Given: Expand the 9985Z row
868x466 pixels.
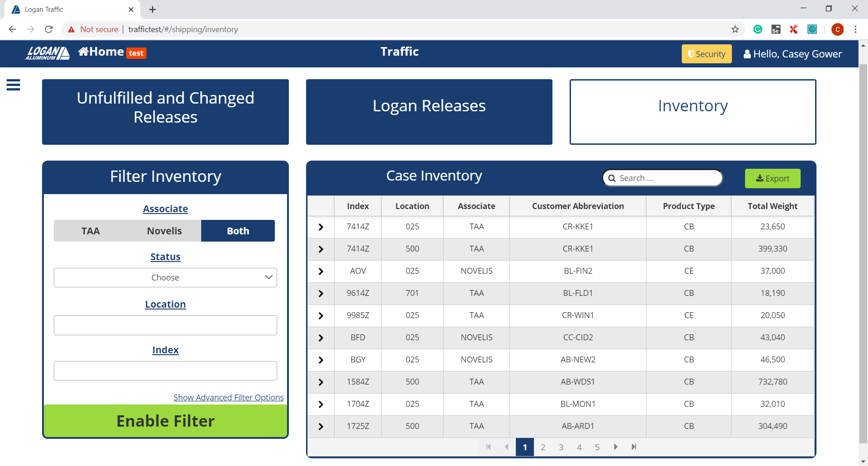Looking at the screenshot, I should point(321,316).
